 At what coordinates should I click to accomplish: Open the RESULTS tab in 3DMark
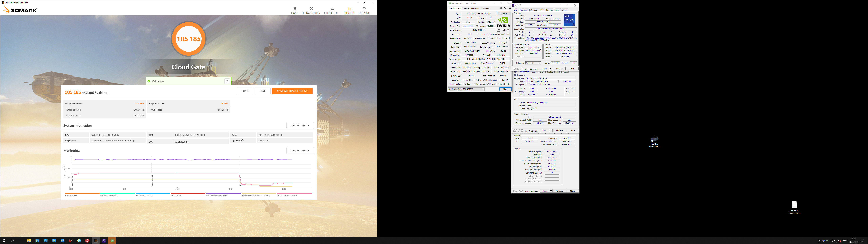tap(349, 10)
